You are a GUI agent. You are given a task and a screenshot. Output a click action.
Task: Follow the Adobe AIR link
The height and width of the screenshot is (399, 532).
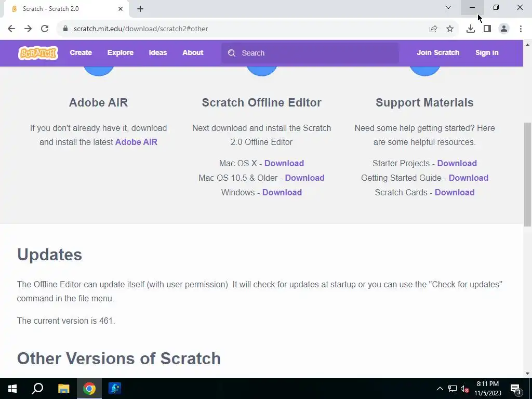(137, 142)
